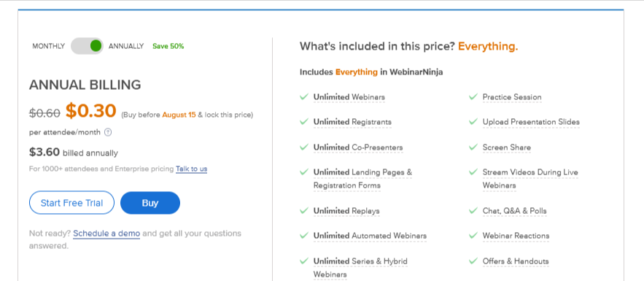Select the ANNUALLY billing label

126,46
